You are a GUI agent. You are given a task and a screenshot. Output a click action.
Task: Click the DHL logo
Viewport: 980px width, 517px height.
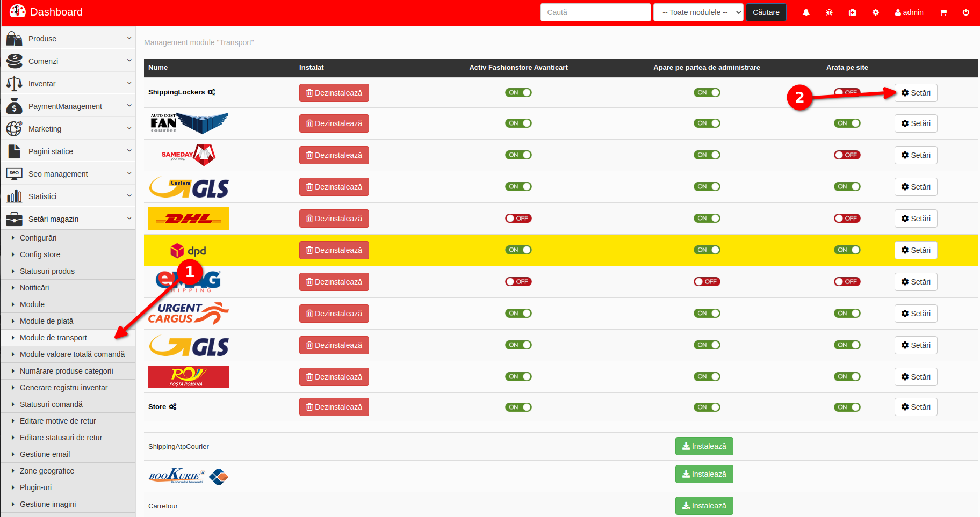pos(189,219)
